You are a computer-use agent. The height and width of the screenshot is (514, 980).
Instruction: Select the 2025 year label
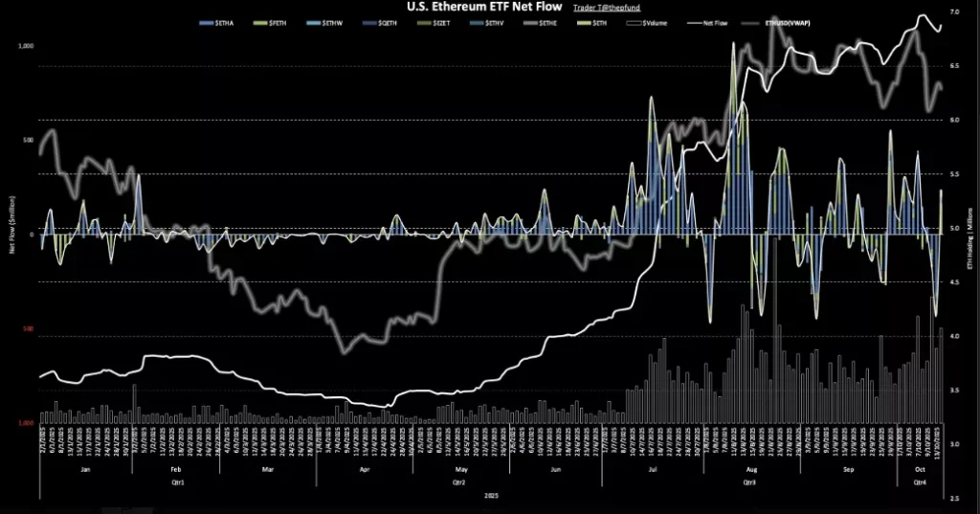[x=490, y=496]
